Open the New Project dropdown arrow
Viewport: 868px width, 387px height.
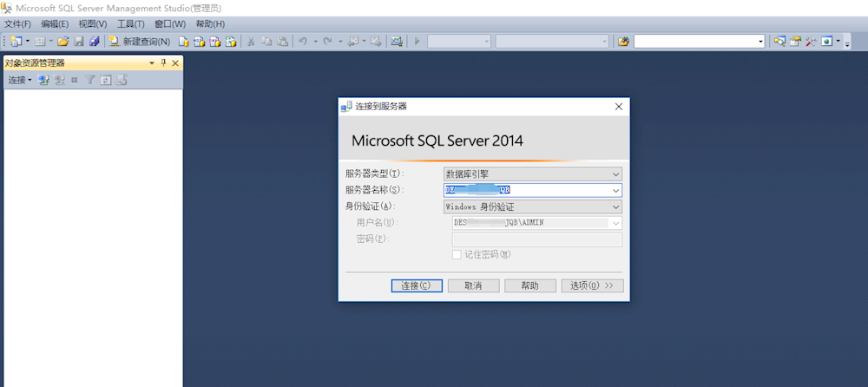tap(27, 41)
